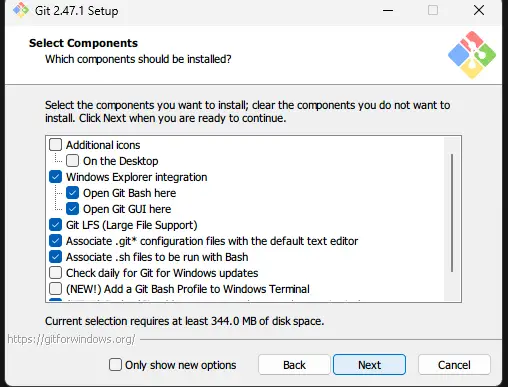
Task: Go Back to the previous page
Action: pos(294,365)
